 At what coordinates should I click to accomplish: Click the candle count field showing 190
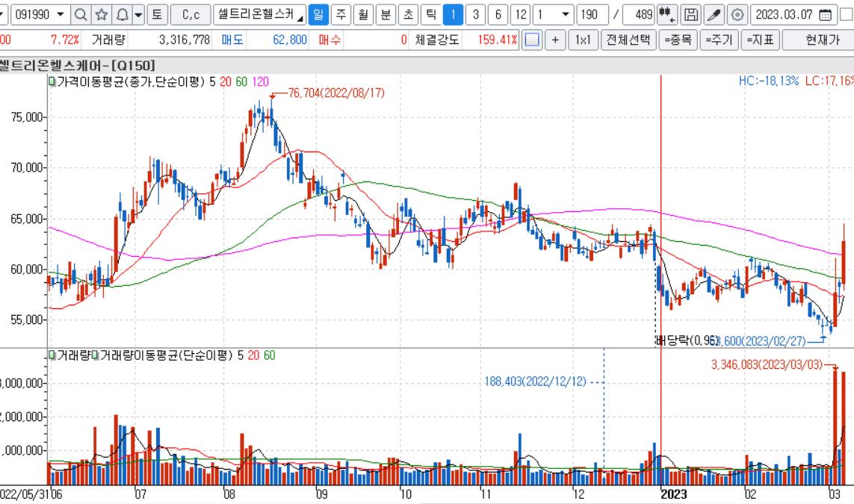(x=592, y=15)
